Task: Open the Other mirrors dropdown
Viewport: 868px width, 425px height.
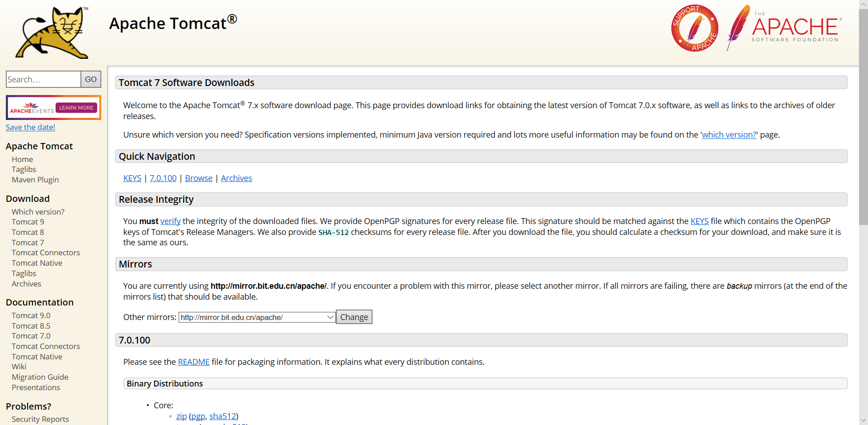Action: point(257,317)
